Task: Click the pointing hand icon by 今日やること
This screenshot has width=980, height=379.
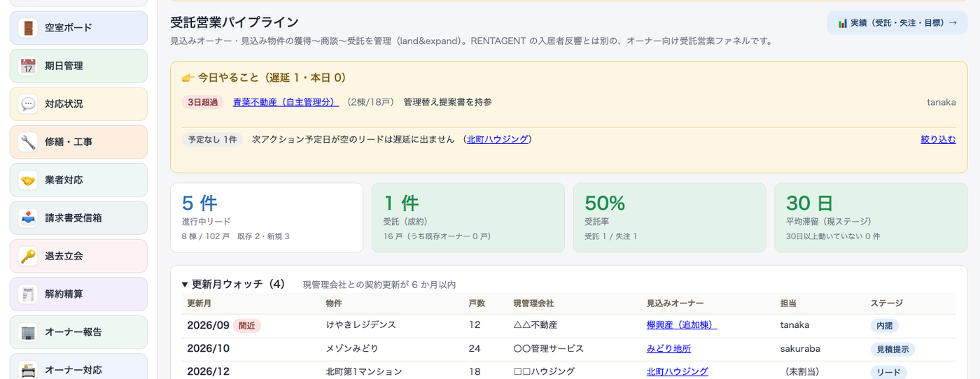Action: [x=188, y=78]
